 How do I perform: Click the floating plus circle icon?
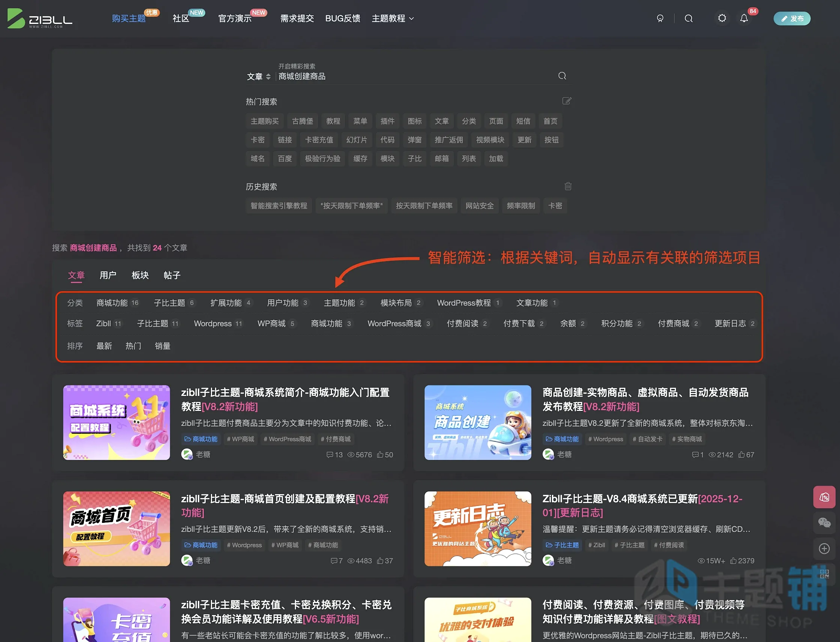pos(824,549)
